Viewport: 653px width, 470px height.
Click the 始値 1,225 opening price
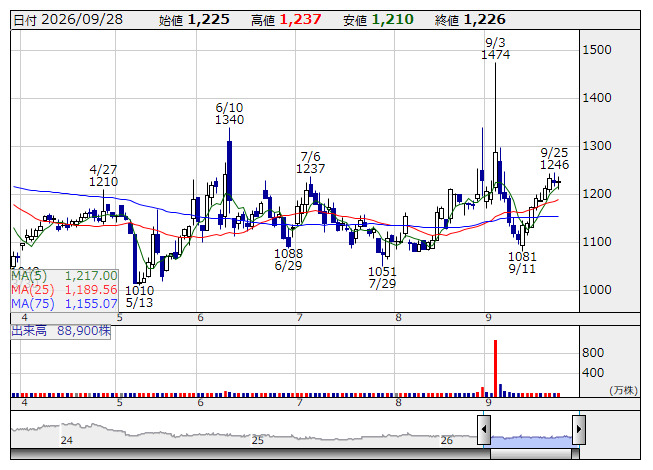click(x=194, y=20)
